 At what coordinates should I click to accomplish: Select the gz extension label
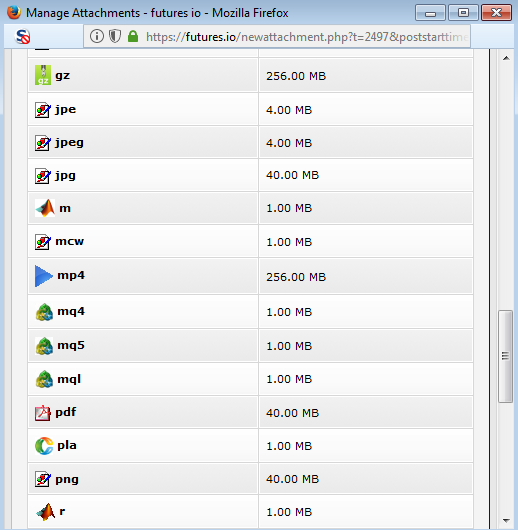[63, 76]
